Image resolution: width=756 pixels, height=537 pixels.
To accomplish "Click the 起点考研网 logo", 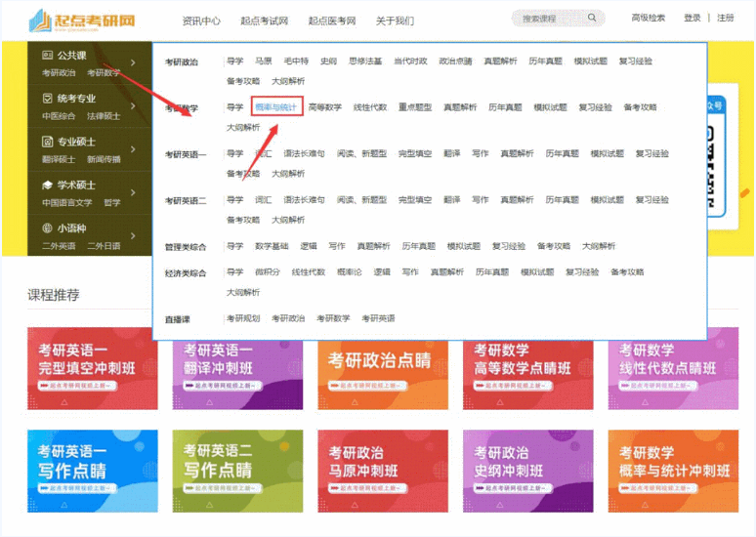I will click(82, 21).
